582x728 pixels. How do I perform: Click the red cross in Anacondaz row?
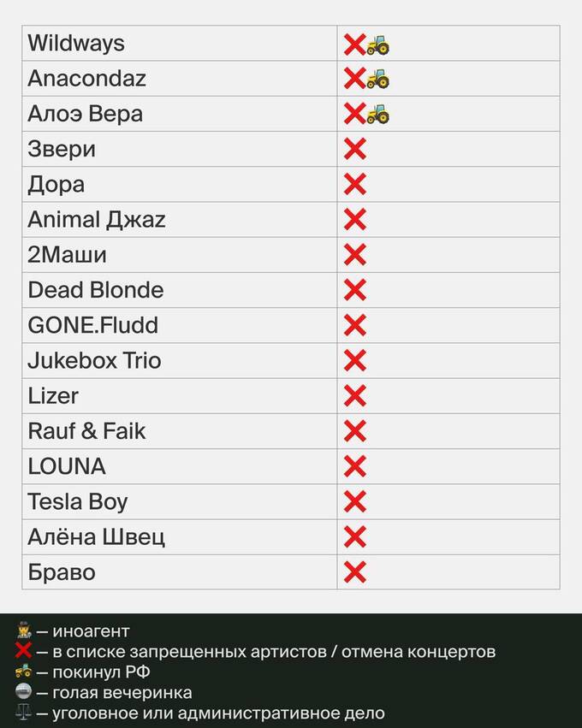point(355,79)
